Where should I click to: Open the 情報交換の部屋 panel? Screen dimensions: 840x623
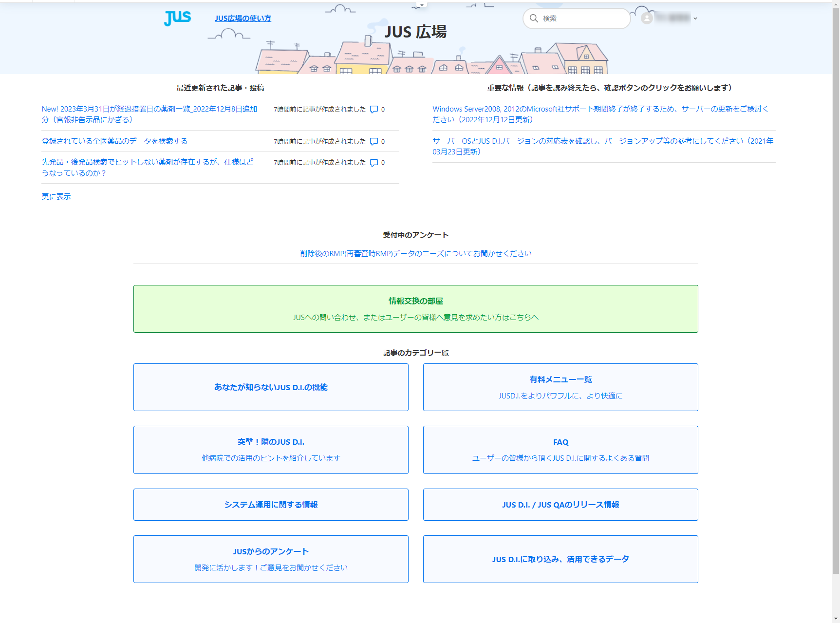(x=416, y=309)
